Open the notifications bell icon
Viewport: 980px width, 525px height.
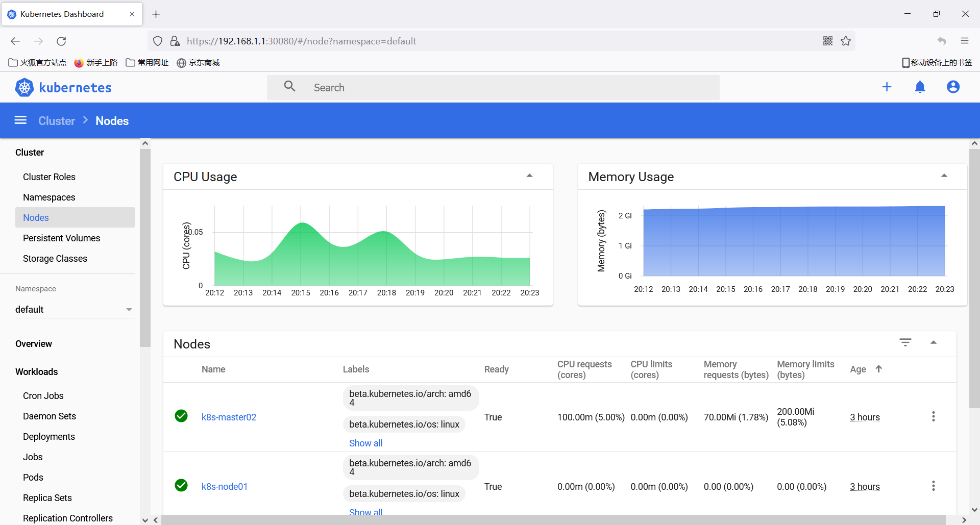920,87
